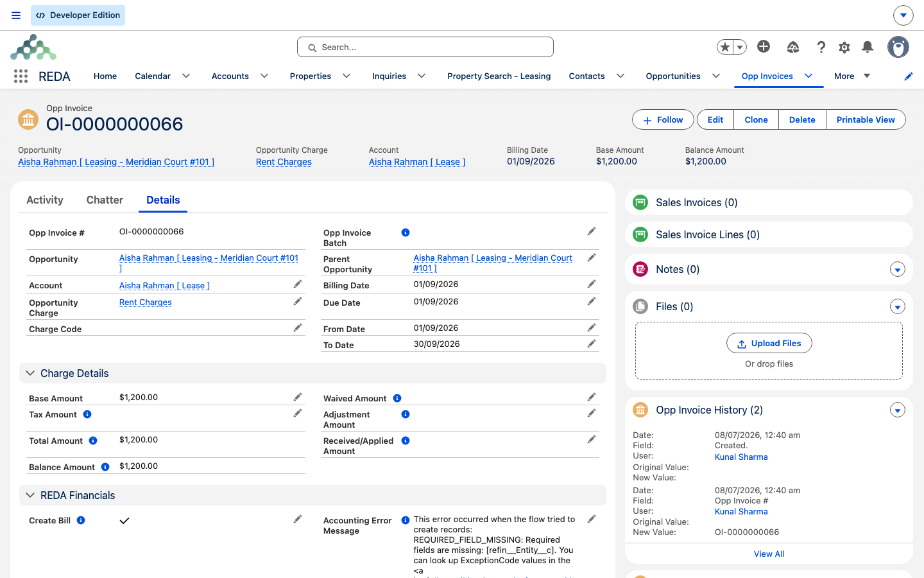The image size is (924, 578).
Task: Show the Tax Amount info tooltip icon
Action: 87,414
